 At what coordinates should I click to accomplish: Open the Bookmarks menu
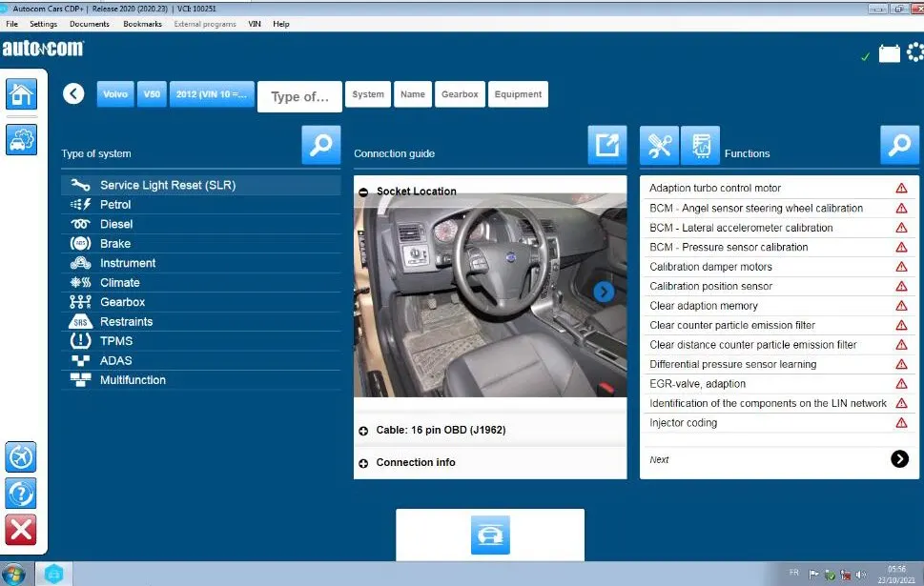pyautogui.click(x=142, y=24)
